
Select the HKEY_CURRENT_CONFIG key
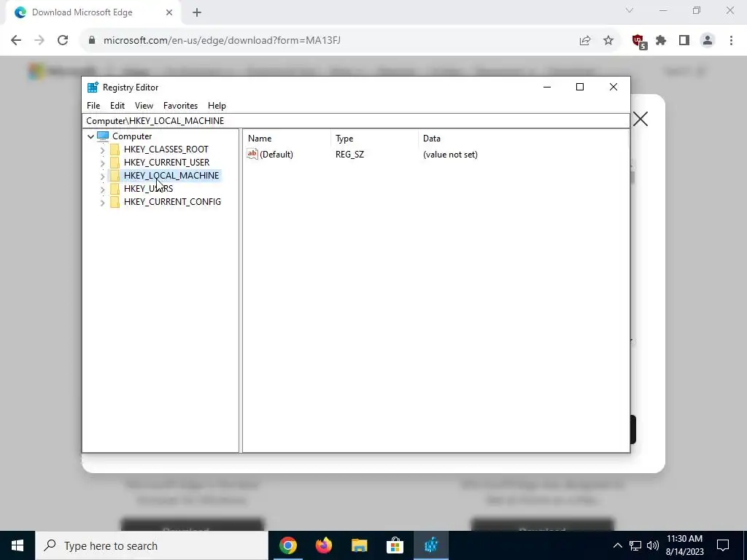[172, 202]
